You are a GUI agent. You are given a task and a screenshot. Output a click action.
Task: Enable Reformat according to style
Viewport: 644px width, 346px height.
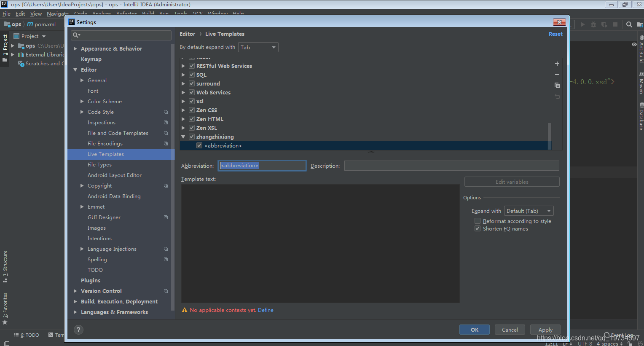[x=478, y=221]
